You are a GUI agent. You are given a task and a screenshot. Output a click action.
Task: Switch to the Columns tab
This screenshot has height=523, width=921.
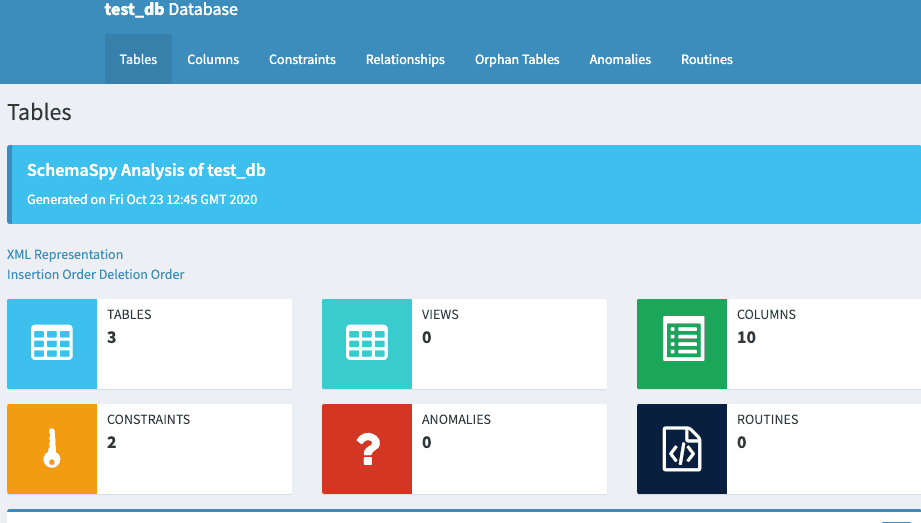pyautogui.click(x=213, y=59)
